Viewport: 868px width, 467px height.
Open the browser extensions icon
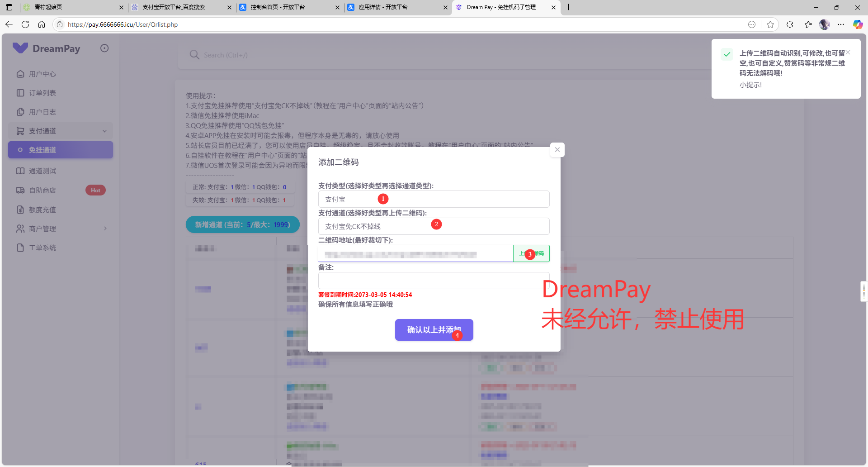click(x=790, y=24)
